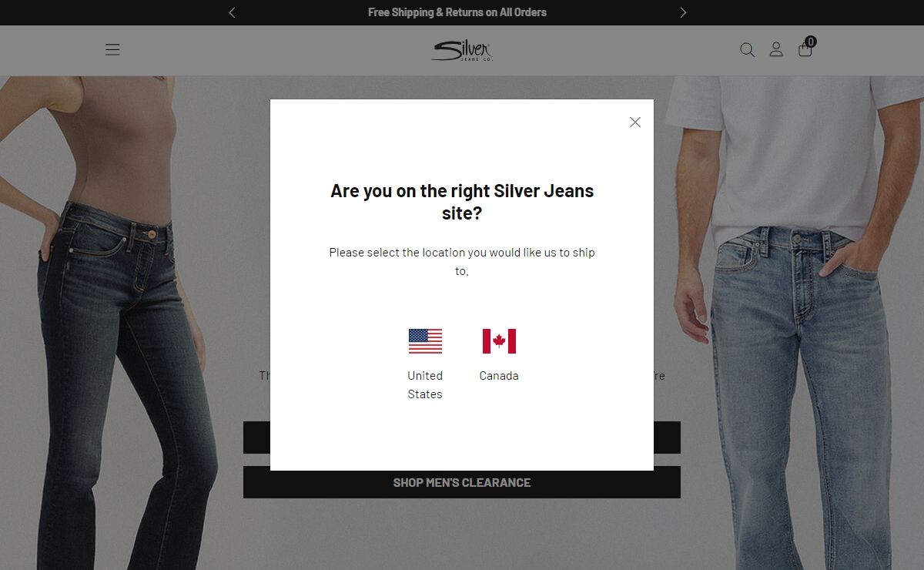Close the site location popup
Screen dimensions: 924x570
[x=635, y=122]
